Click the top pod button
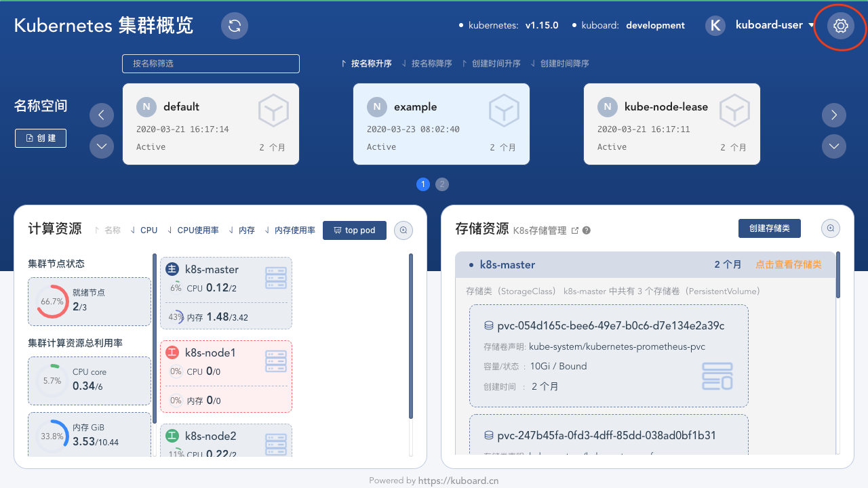Image resolution: width=868 pixels, height=488 pixels. point(355,230)
